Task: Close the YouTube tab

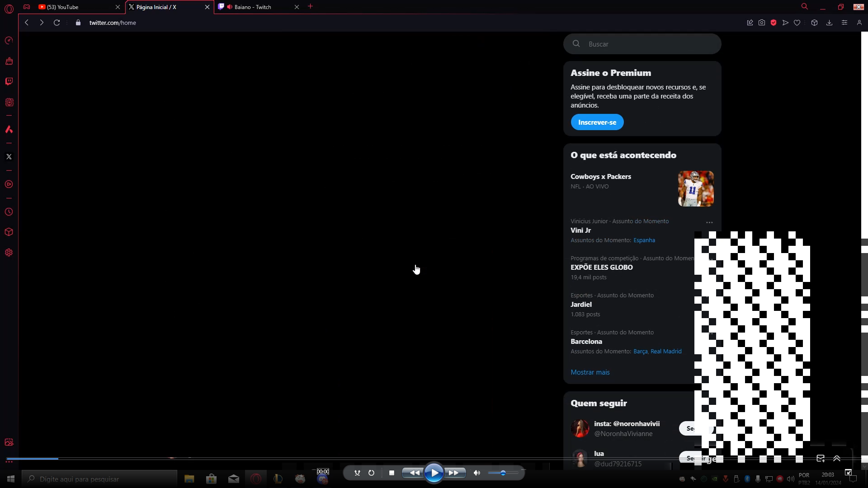Action: pyautogui.click(x=118, y=7)
